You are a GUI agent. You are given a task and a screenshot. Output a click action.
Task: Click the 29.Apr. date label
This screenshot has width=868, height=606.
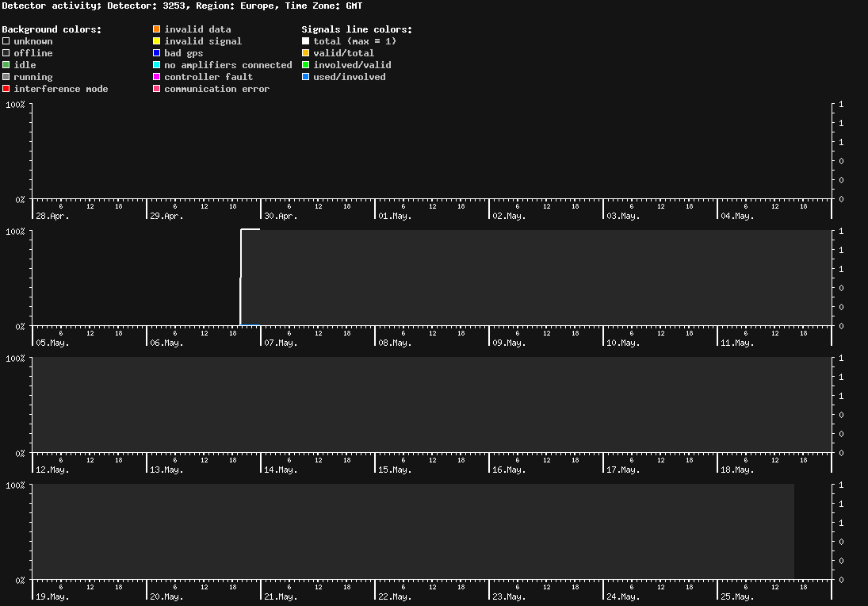[x=166, y=216]
